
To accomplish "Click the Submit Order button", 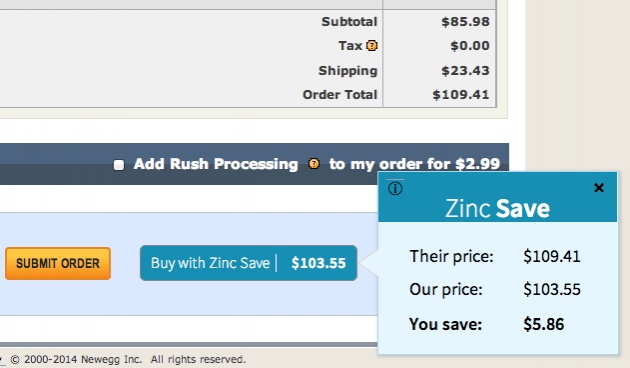I will (58, 263).
